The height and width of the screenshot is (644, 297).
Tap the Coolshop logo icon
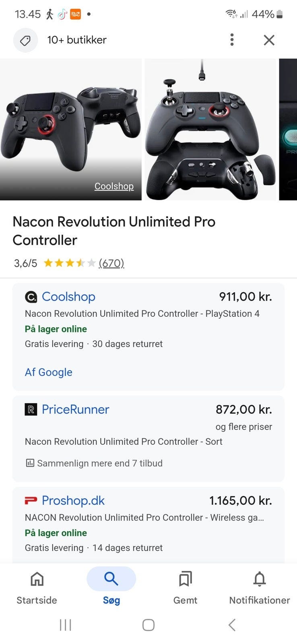pos(31,297)
